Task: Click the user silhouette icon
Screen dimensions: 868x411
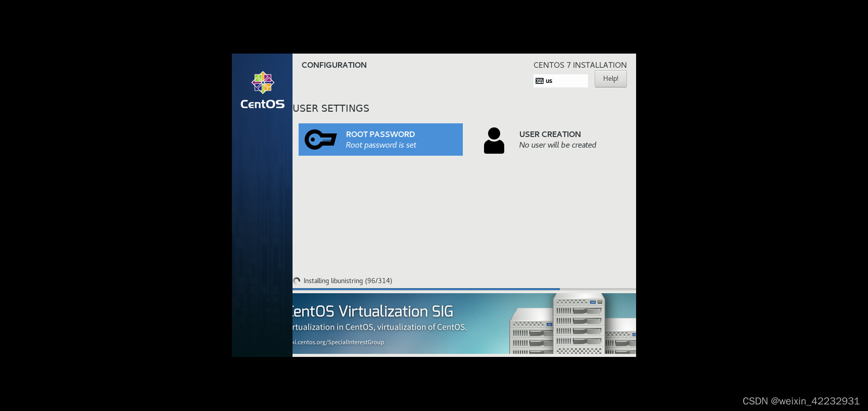Action: 494,141
